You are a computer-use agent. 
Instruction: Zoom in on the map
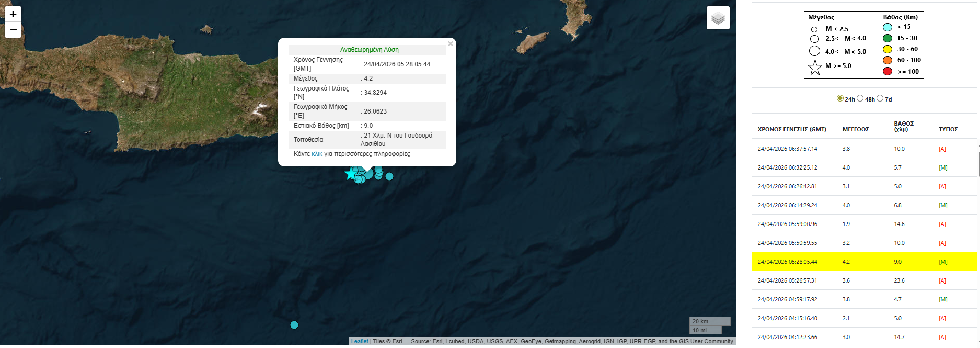pos(13,14)
